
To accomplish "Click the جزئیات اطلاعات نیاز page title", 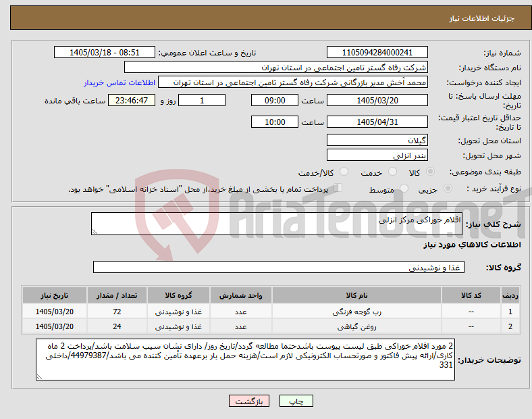I will coord(482,18).
